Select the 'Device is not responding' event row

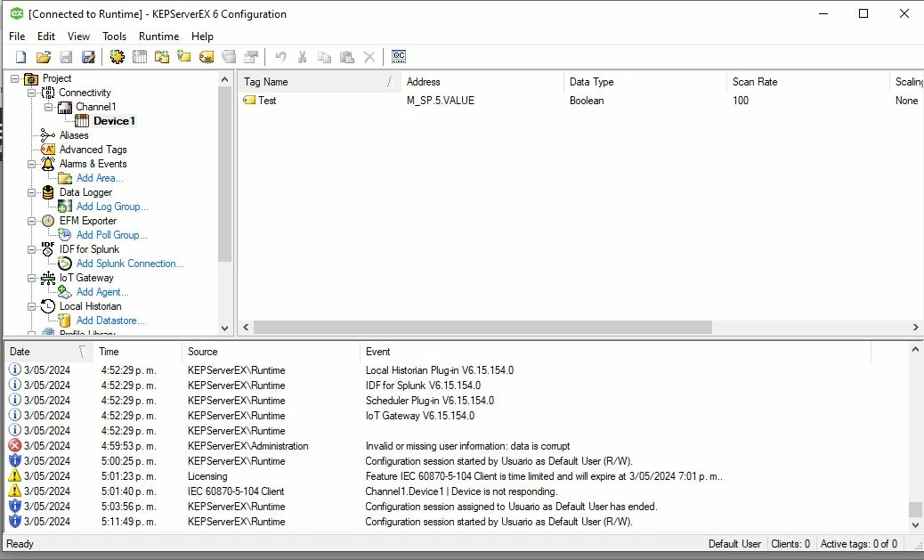pos(457,491)
